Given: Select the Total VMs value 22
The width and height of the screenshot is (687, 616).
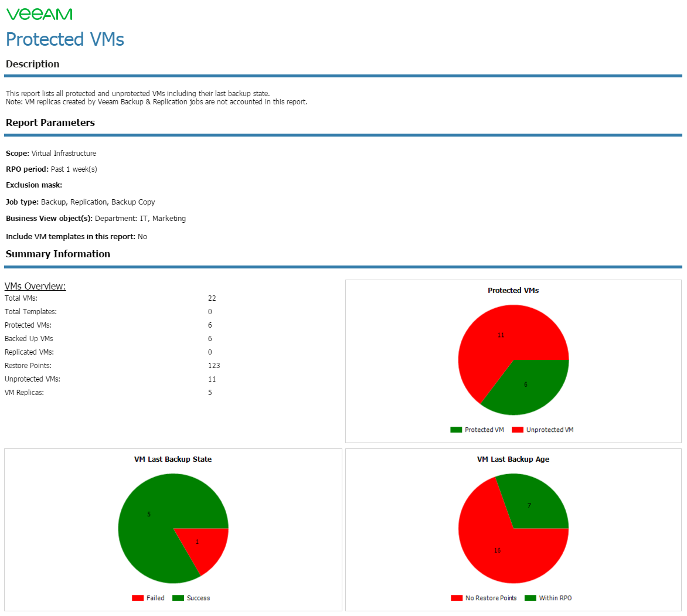Looking at the screenshot, I should coord(212,298).
